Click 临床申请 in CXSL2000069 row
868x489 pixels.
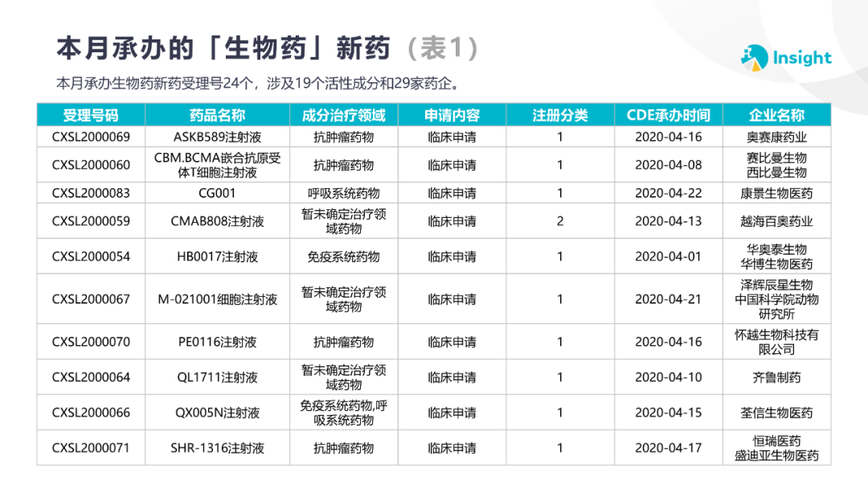point(452,137)
